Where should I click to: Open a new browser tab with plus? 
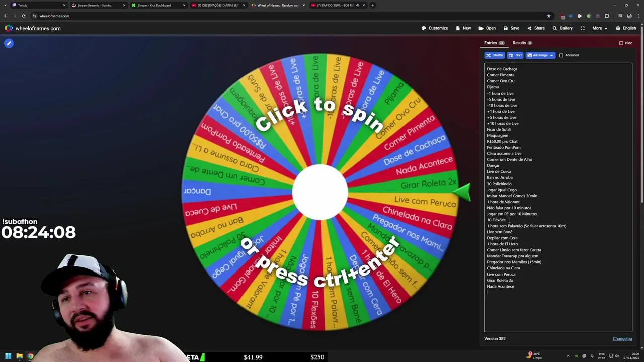pyautogui.click(x=373, y=5)
